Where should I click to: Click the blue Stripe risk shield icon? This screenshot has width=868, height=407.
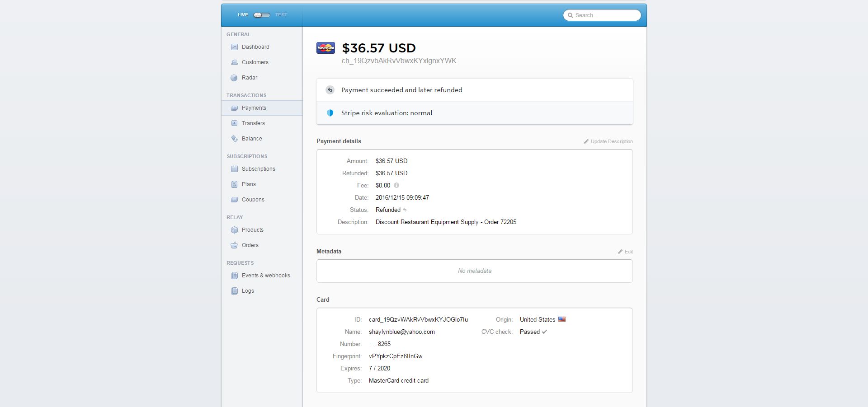pos(330,113)
